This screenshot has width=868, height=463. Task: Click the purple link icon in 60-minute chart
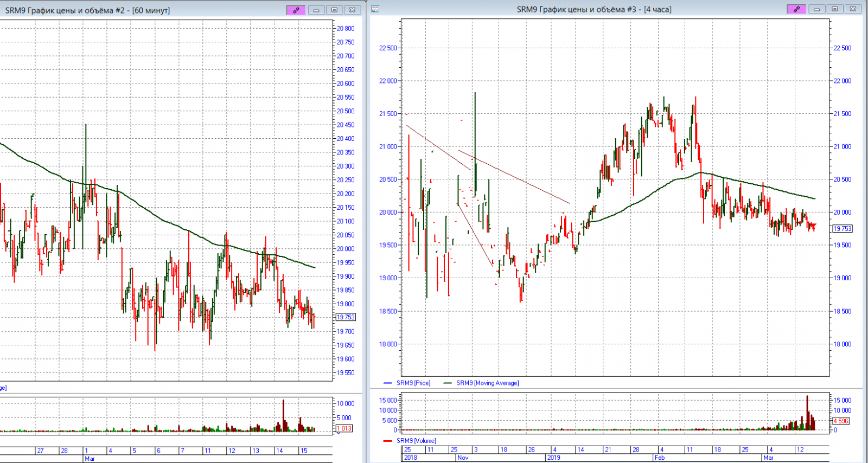pyautogui.click(x=296, y=10)
